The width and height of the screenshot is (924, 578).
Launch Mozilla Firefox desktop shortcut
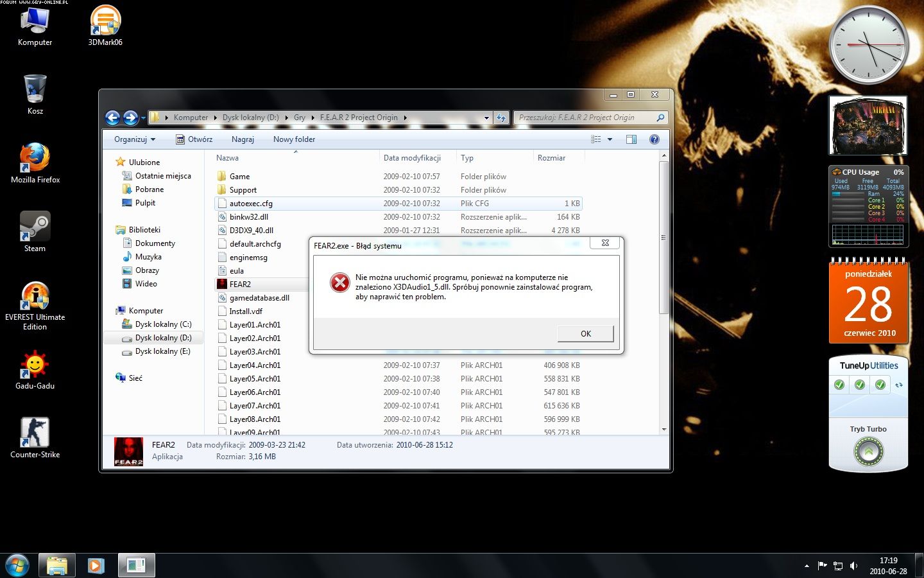pyautogui.click(x=35, y=163)
